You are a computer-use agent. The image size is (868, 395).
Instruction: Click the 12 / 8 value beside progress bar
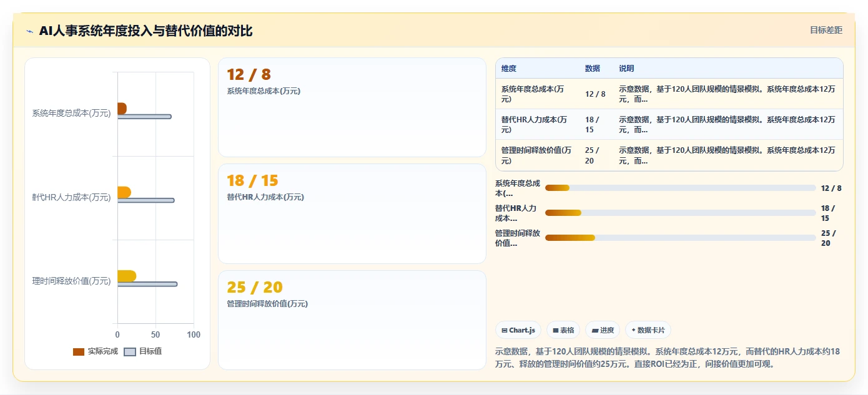coord(831,188)
